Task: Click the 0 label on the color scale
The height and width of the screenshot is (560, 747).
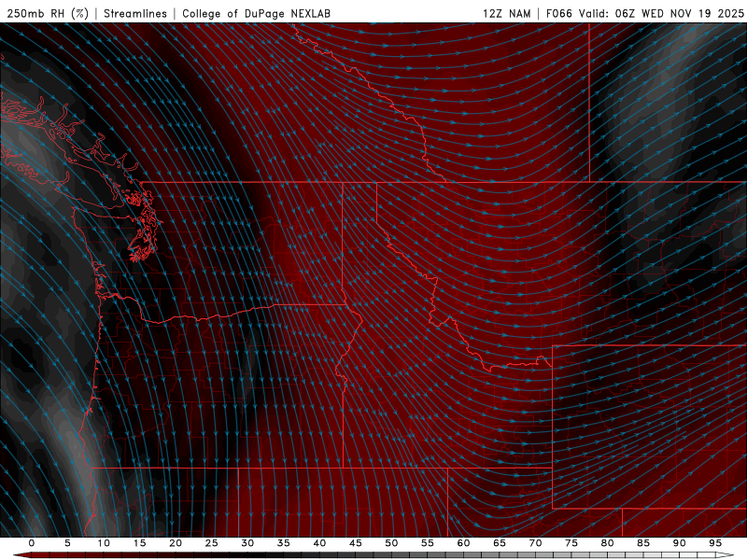Action: (x=32, y=543)
